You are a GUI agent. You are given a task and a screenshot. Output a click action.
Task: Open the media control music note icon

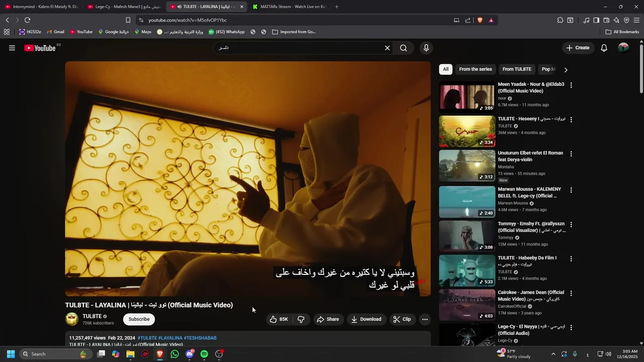point(586,20)
